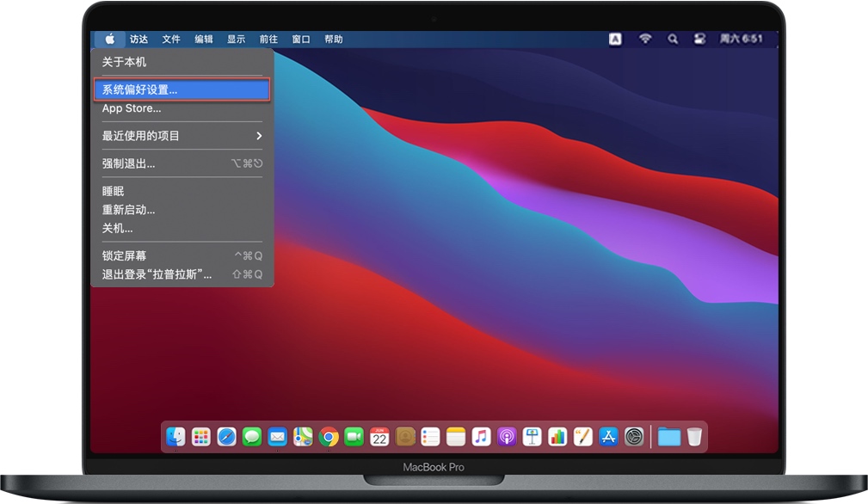Open Launchpad from the Dock
The height and width of the screenshot is (504, 868).
201,437
